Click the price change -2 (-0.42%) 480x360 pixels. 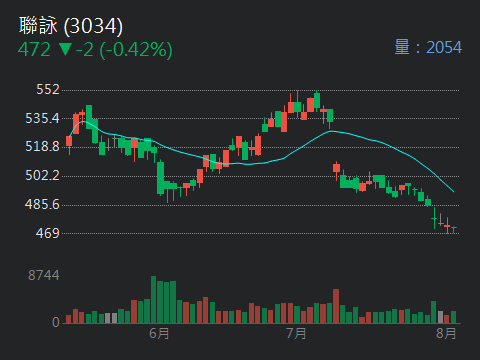(x=124, y=50)
